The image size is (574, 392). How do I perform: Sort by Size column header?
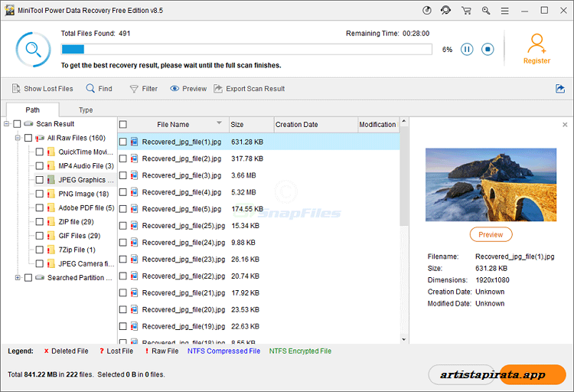(x=252, y=125)
